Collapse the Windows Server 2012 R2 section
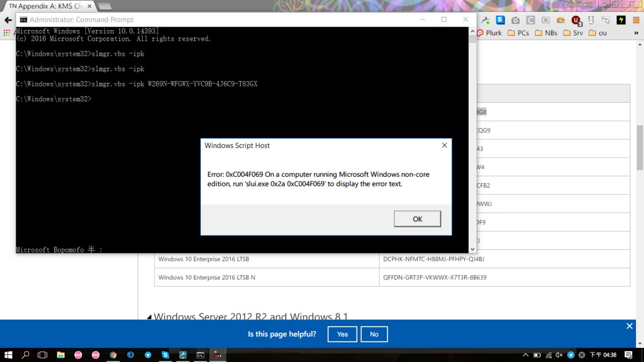The width and height of the screenshot is (644, 362). [149, 317]
